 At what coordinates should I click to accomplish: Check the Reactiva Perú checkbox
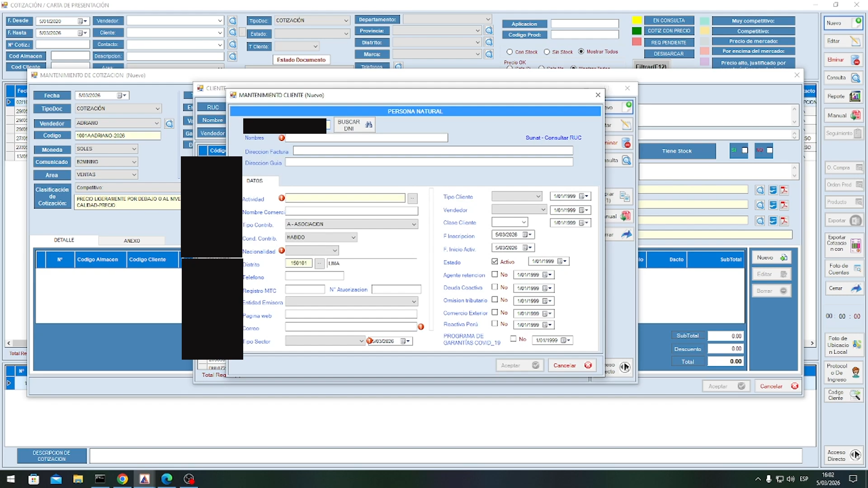(495, 324)
